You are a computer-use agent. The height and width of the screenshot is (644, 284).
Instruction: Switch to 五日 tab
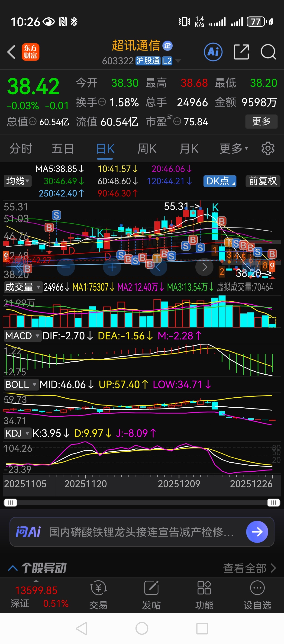pyautogui.click(x=62, y=148)
